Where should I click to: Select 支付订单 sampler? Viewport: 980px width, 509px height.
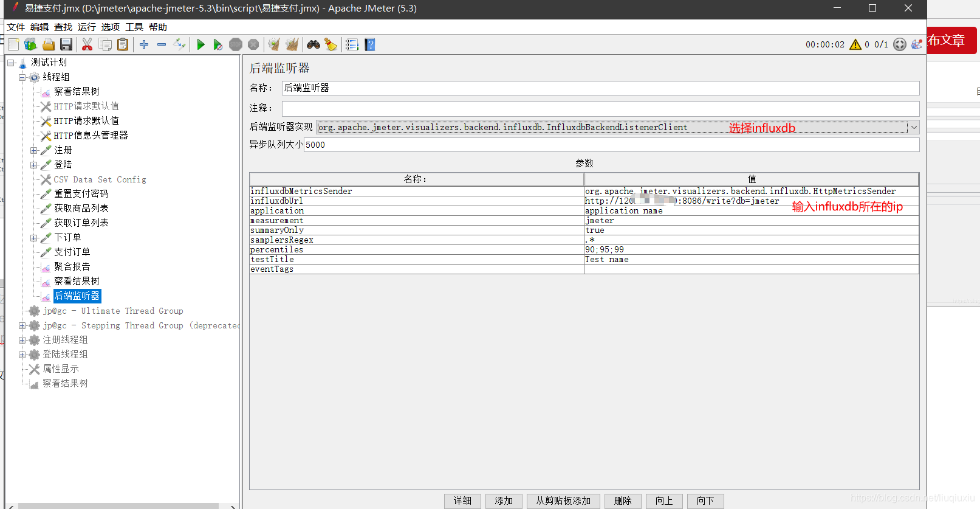click(x=72, y=252)
